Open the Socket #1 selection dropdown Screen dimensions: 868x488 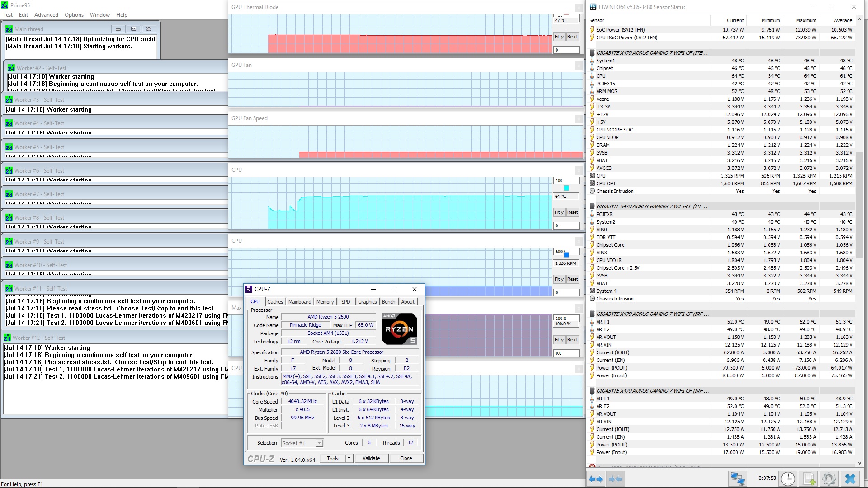click(x=319, y=443)
